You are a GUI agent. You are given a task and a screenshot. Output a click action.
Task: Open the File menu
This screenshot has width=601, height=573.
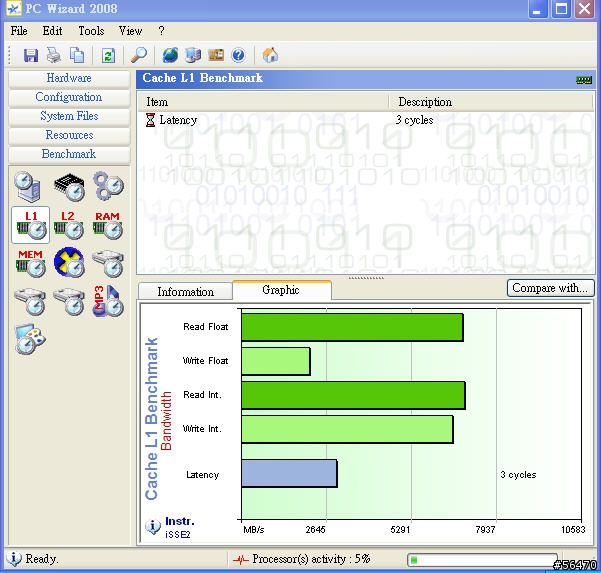tap(19, 31)
